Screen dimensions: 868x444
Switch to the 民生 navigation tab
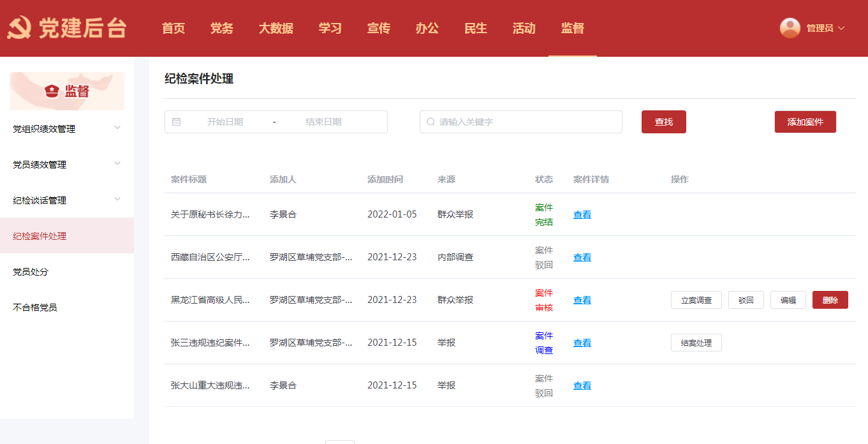coord(476,28)
